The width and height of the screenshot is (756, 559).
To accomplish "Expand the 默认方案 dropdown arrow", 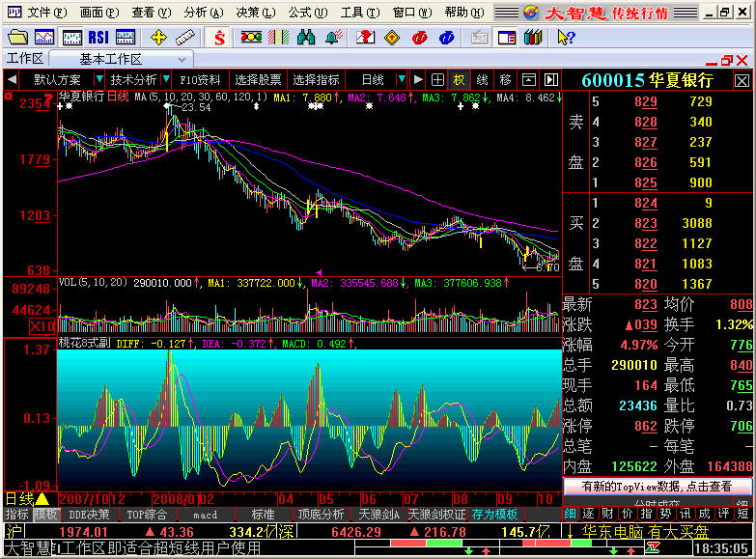I will 98,78.
